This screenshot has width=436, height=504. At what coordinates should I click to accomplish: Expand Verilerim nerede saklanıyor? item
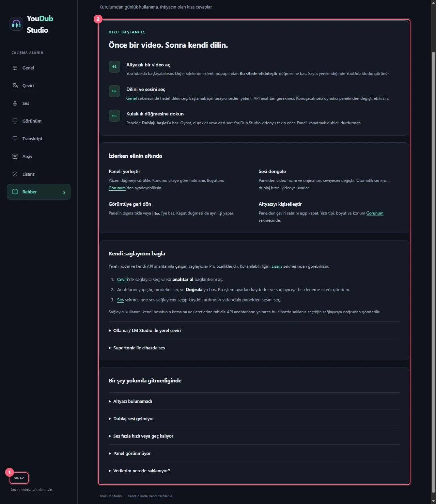254,471
